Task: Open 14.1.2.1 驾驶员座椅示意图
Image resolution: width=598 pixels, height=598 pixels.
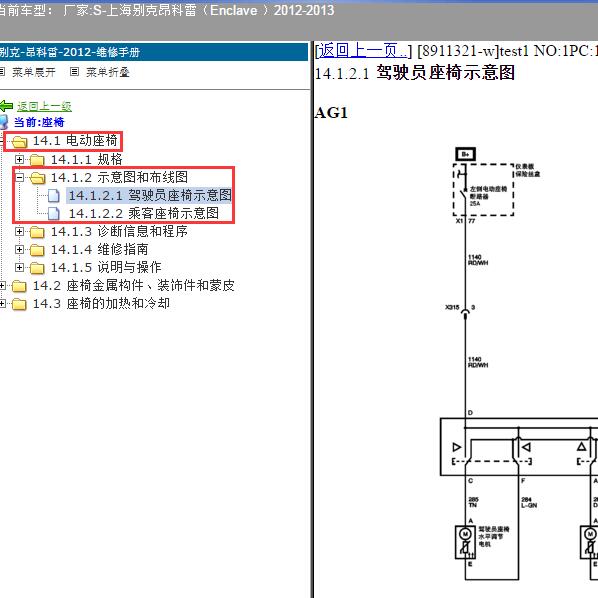Action: pos(150,195)
